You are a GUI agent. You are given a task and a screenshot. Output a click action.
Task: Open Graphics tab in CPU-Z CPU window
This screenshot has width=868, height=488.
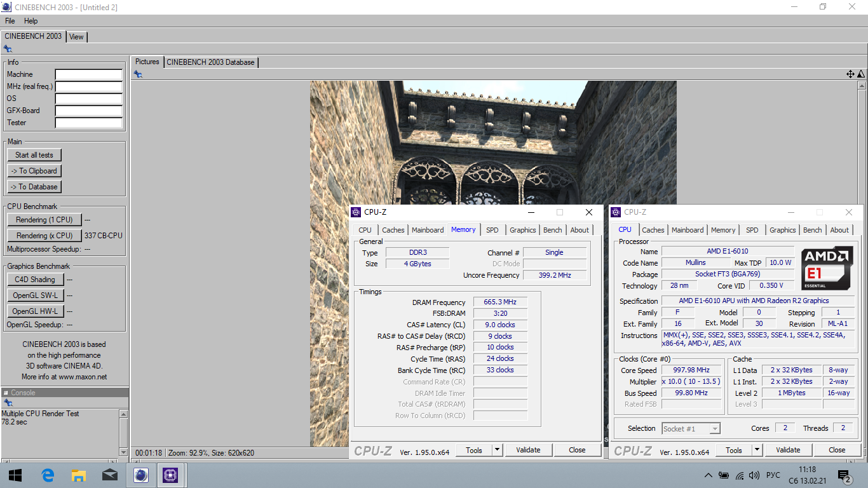(783, 230)
